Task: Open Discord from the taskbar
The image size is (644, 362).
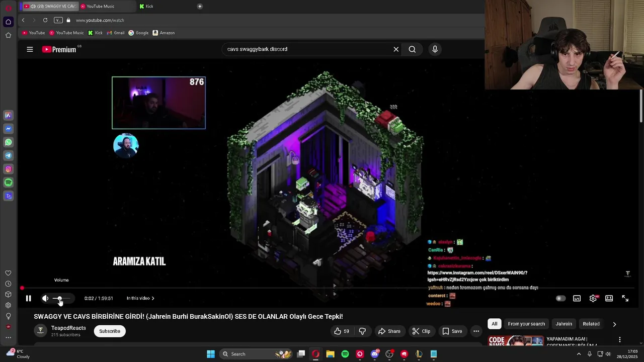Action: [x=375, y=354]
